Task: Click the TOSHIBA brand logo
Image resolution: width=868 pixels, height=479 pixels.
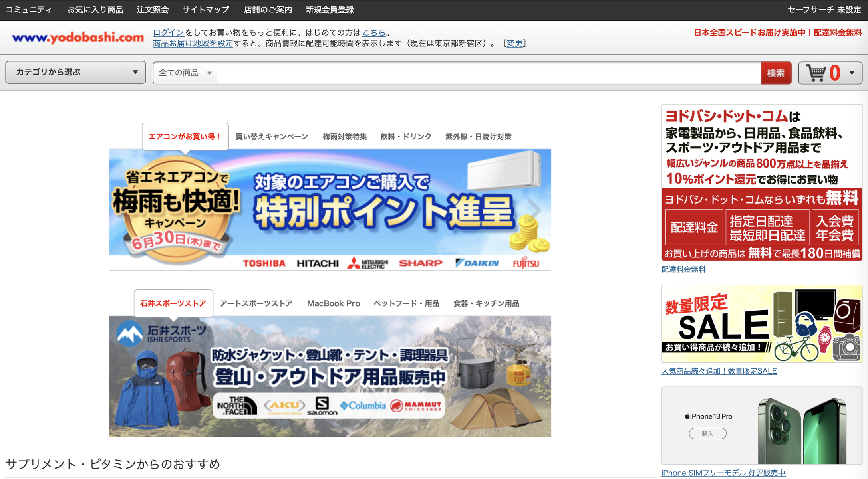Action: 264,263
